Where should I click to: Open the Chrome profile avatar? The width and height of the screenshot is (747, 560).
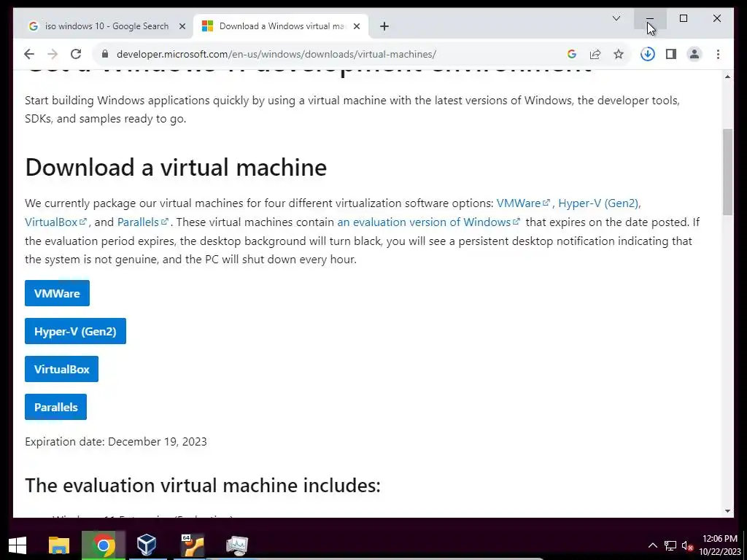tap(694, 54)
